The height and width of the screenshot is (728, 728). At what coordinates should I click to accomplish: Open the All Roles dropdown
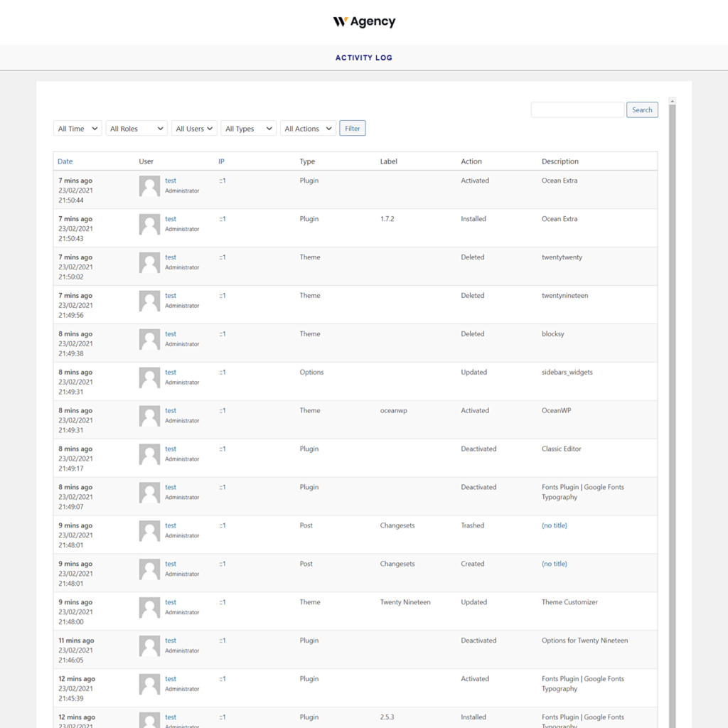(x=136, y=128)
